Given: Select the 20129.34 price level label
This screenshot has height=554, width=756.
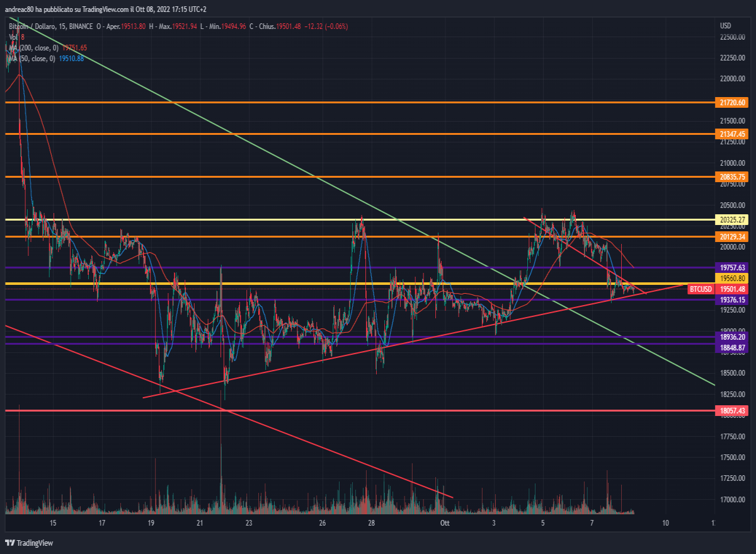Looking at the screenshot, I should click(733, 237).
